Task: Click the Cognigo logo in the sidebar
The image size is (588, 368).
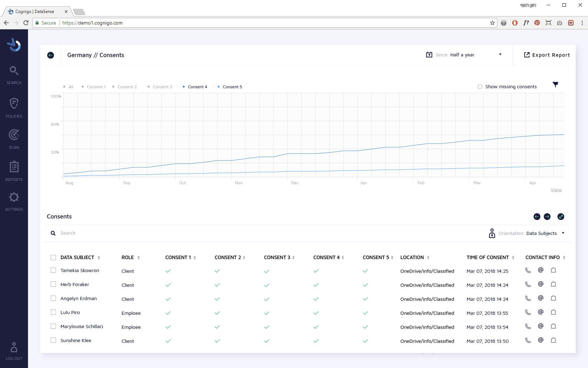Action: point(14,45)
